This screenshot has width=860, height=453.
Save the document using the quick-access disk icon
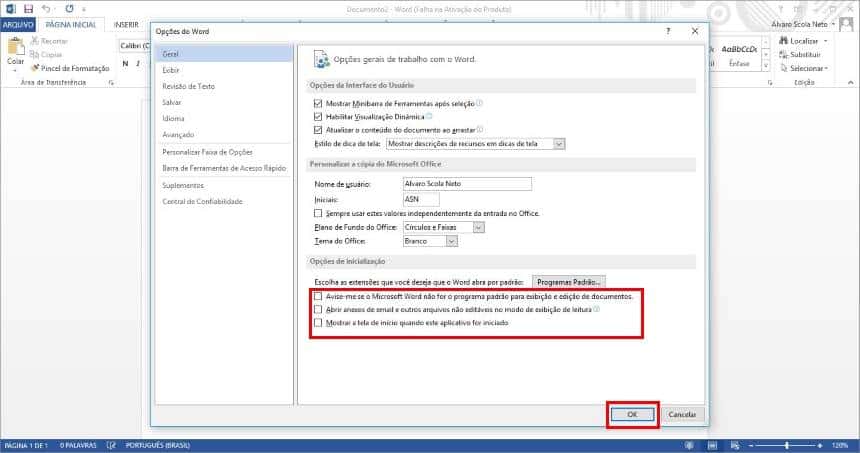(29, 9)
